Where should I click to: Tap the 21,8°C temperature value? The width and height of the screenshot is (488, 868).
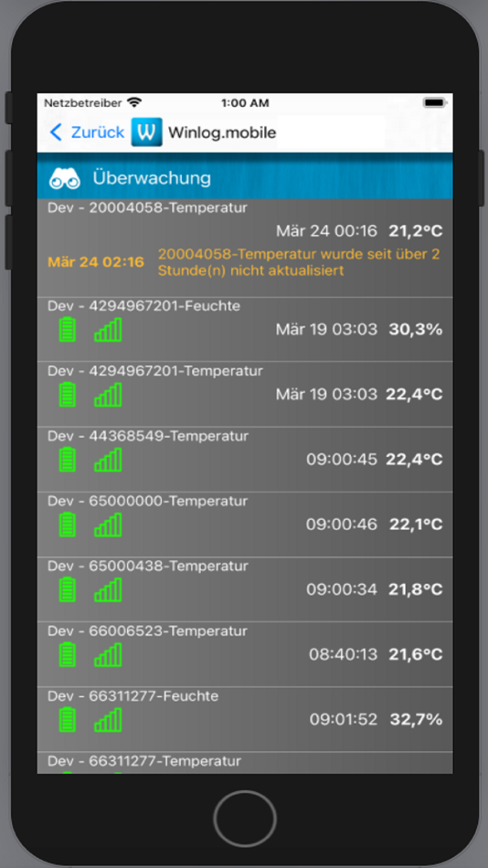[x=416, y=589]
